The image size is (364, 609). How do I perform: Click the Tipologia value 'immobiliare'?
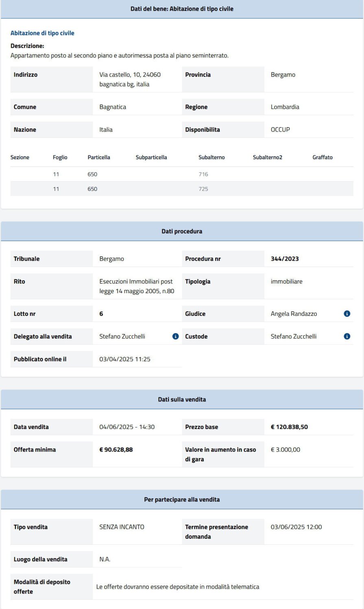click(x=287, y=282)
